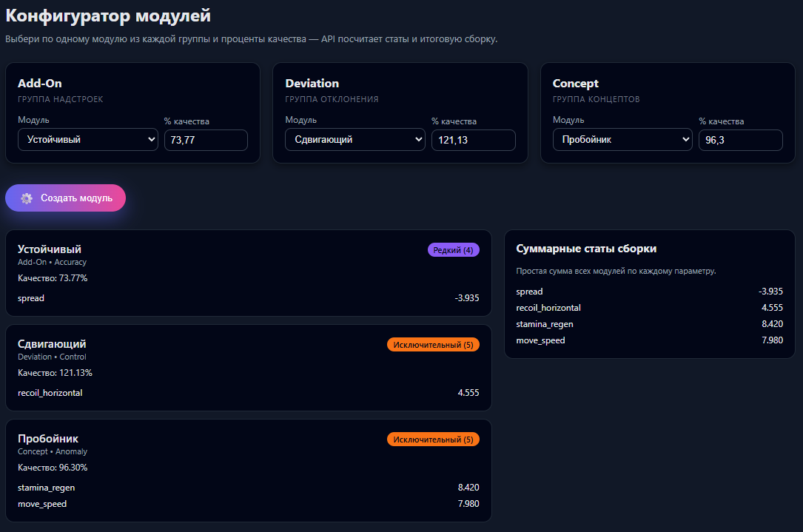Click Исключительный (5) badge on Пробойник card

pos(433,440)
